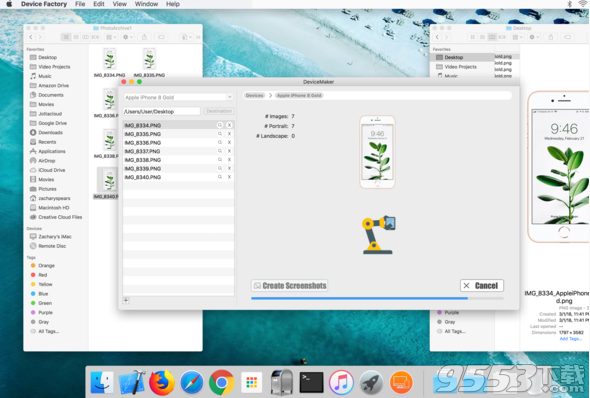590x398 pixels.
Task: Click the /Users/User/Desktop path field
Action: (x=161, y=111)
